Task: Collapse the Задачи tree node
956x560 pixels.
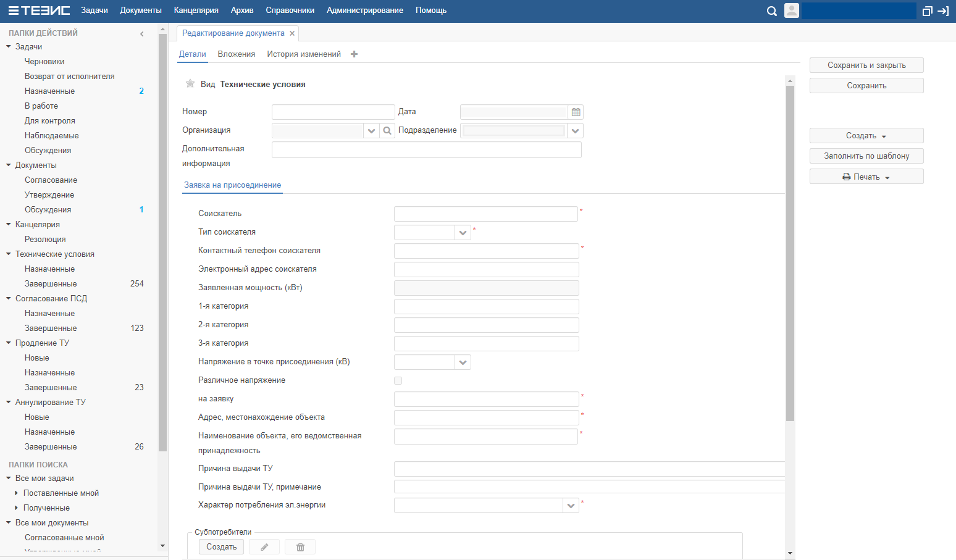Action: tap(9, 46)
